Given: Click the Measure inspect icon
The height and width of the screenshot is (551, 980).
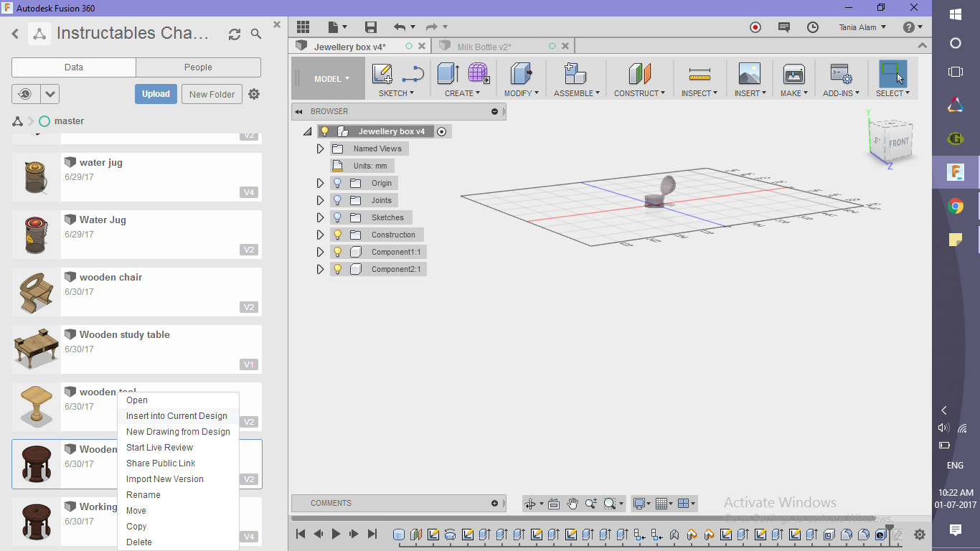Looking at the screenshot, I should click(699, 74).
